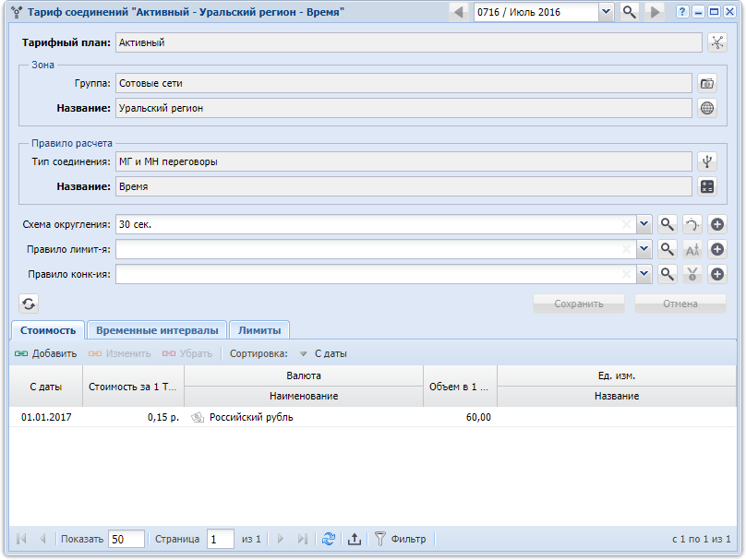Jump to the first page of the grid
The width and height of the screenshot is (746, 560).
(x=21, y=539)
